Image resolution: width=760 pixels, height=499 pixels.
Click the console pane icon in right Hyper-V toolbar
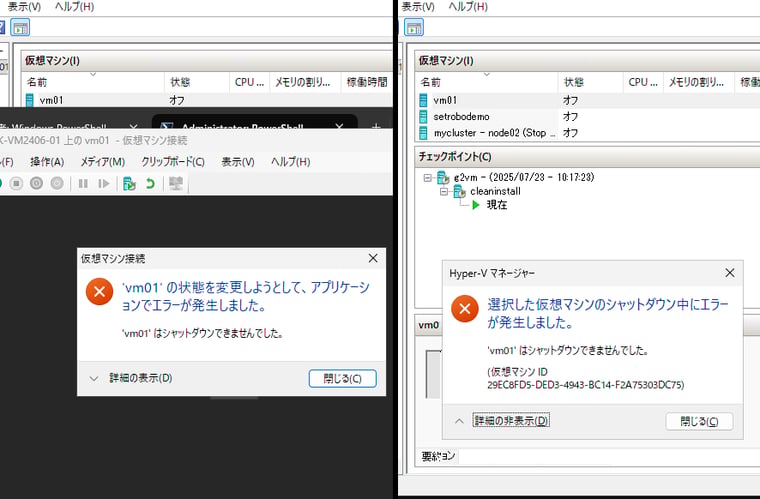[x=414, y=28]
